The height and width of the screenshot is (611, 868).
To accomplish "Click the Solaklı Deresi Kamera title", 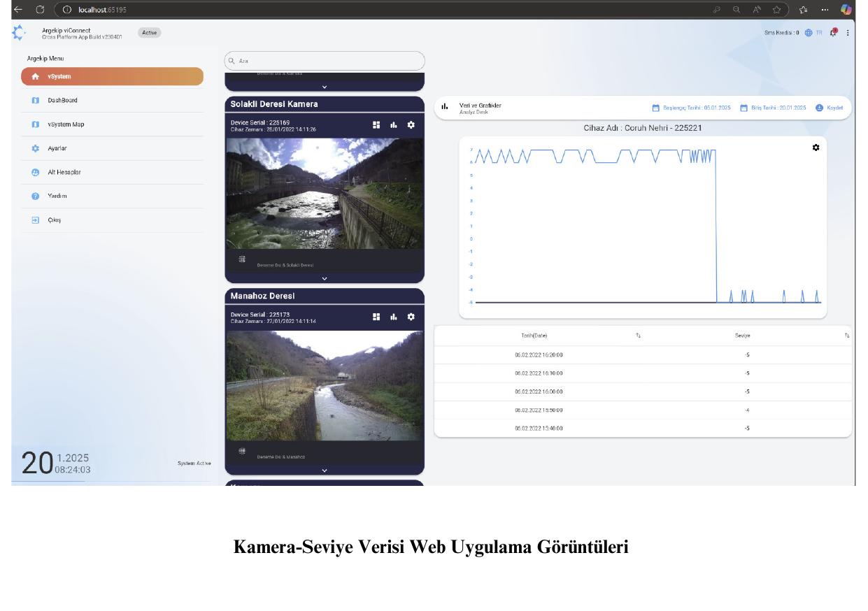I will click(274, 104).
